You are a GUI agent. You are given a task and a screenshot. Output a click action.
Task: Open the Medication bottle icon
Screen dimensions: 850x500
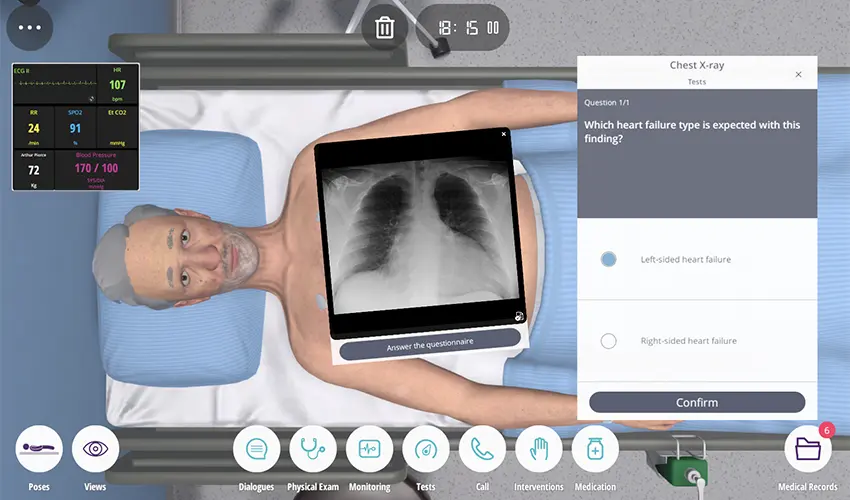tap(595, 449)
